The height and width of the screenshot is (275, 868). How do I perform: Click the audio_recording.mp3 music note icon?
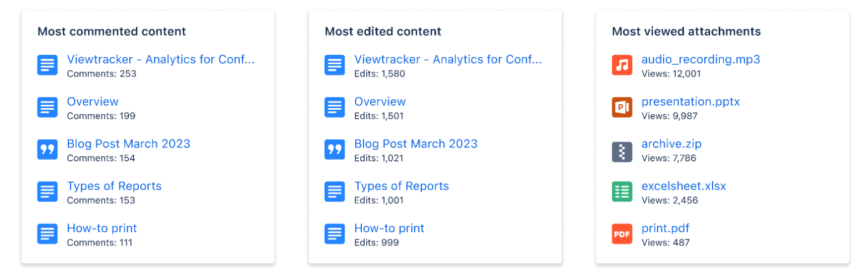click(x=622, y=65)
